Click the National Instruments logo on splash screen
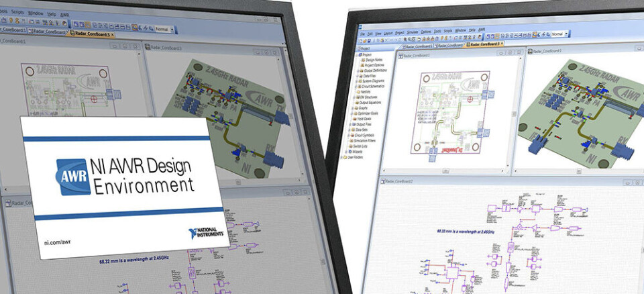Viewport: 644px width, 294px height. 206,233
